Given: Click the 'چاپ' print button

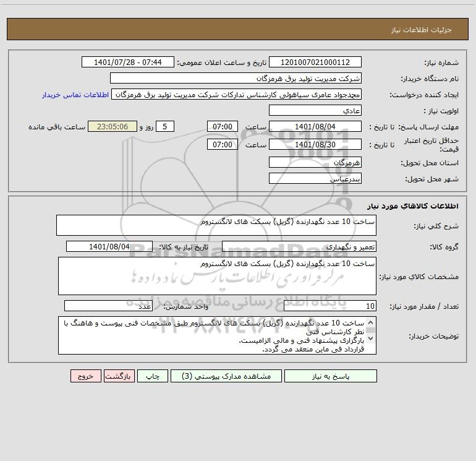Looking at the screenshot, I should tap(153, 376).
